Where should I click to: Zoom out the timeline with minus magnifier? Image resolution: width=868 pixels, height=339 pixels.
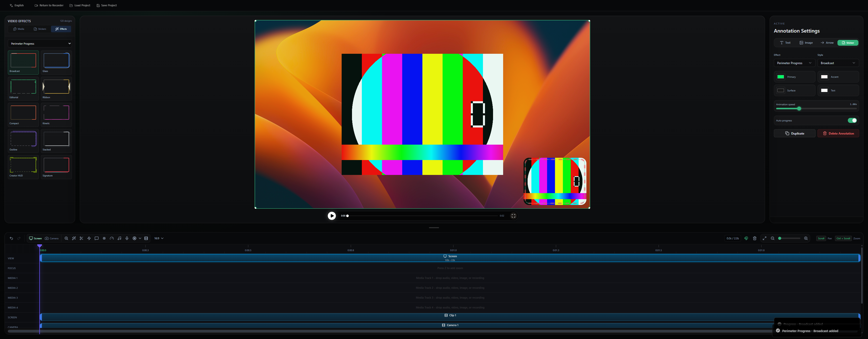point(772,238)
